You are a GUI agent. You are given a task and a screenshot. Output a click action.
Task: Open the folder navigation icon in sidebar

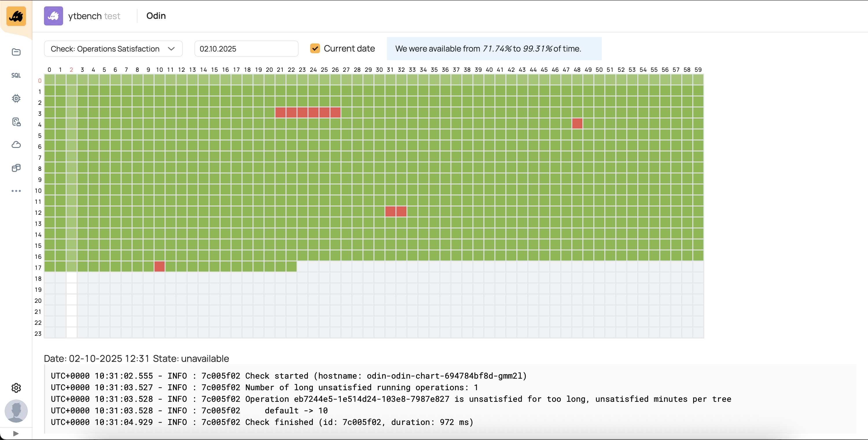[x=16, y=52]
